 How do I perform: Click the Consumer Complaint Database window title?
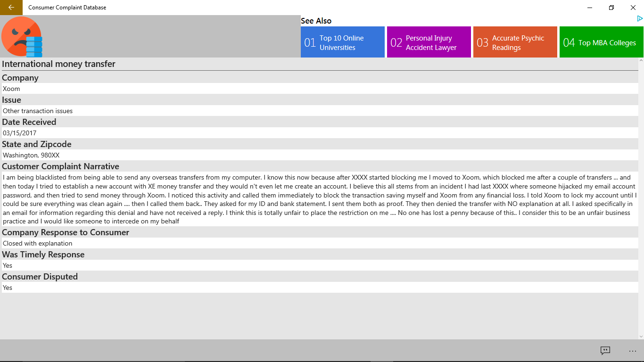[x=67, y=8]
